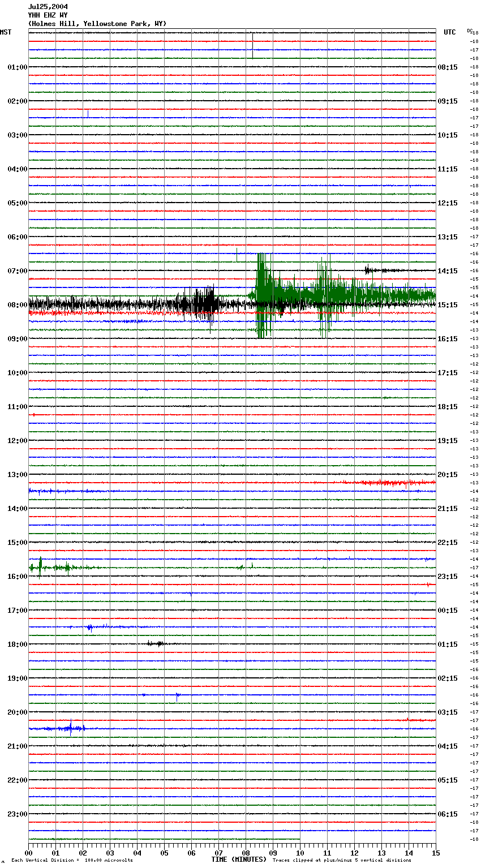This screenshot has height=868, width=481.
Task: Select the 17:00 MST time label
Action: [x=18, y=611]
